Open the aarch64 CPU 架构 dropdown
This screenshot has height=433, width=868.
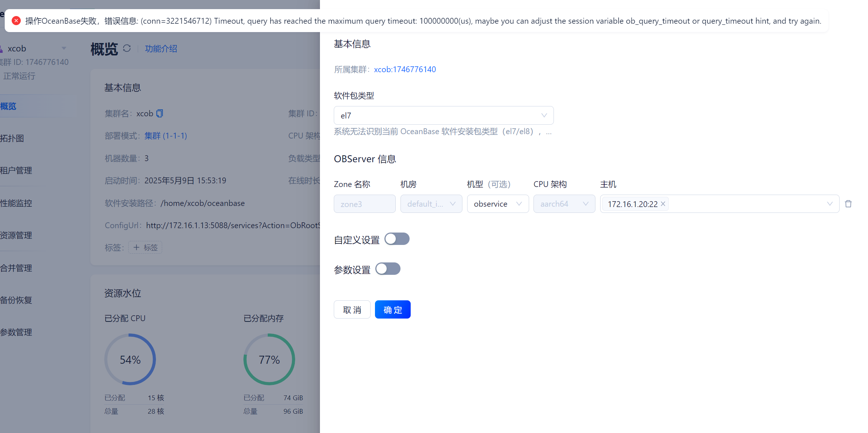564,204
